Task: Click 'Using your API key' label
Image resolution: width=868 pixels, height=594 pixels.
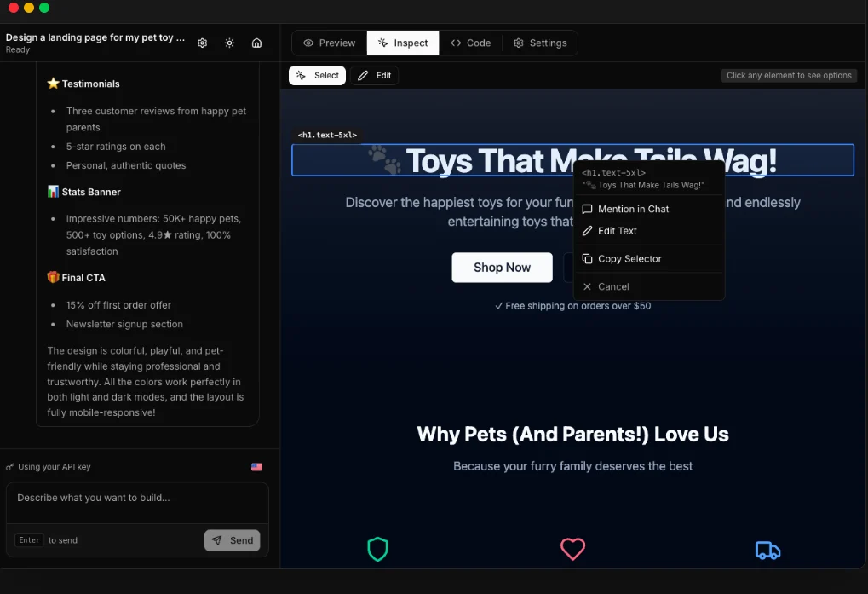Action: coord(55,467)
